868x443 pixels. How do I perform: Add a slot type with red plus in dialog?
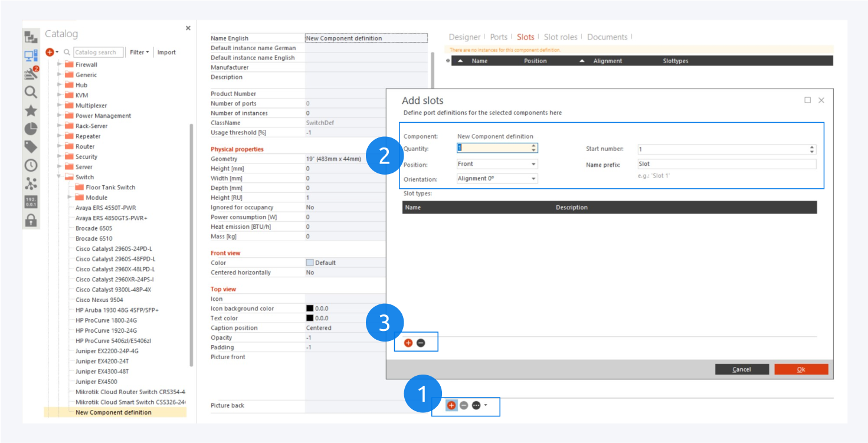point(408,343)
